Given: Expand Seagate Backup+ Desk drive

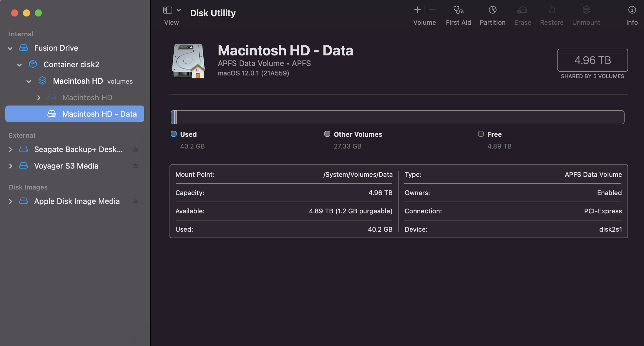Looking at the screenshot, I should [x=11, y=149].
